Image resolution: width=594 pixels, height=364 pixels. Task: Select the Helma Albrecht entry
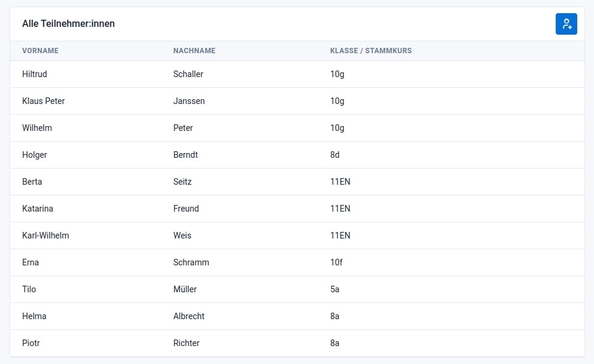point(297,316)
